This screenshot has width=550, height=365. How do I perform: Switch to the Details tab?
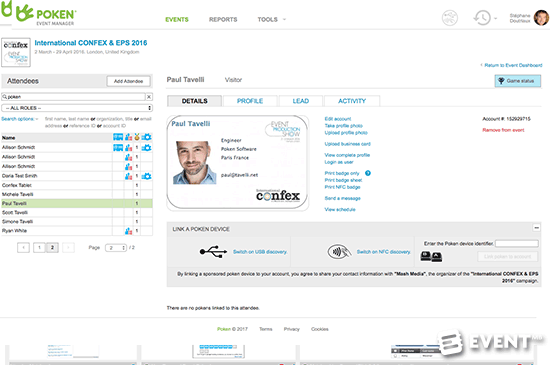[194, 101]
